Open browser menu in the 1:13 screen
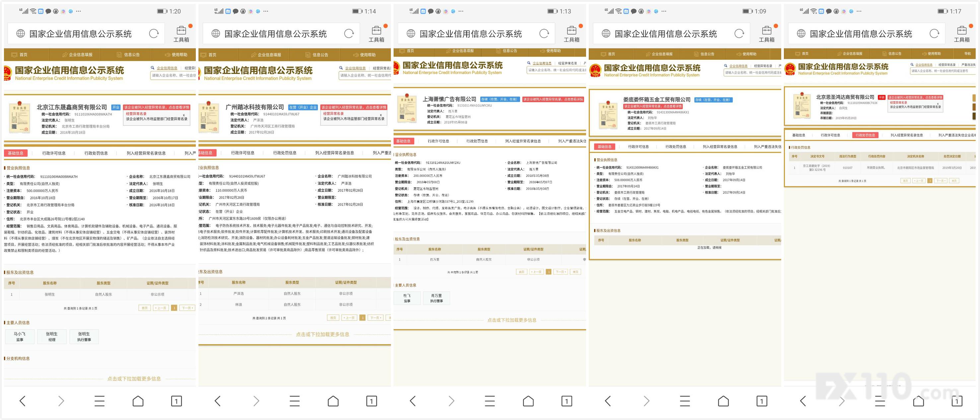This screenshot has width=980, height=420. tap(490, 401)
